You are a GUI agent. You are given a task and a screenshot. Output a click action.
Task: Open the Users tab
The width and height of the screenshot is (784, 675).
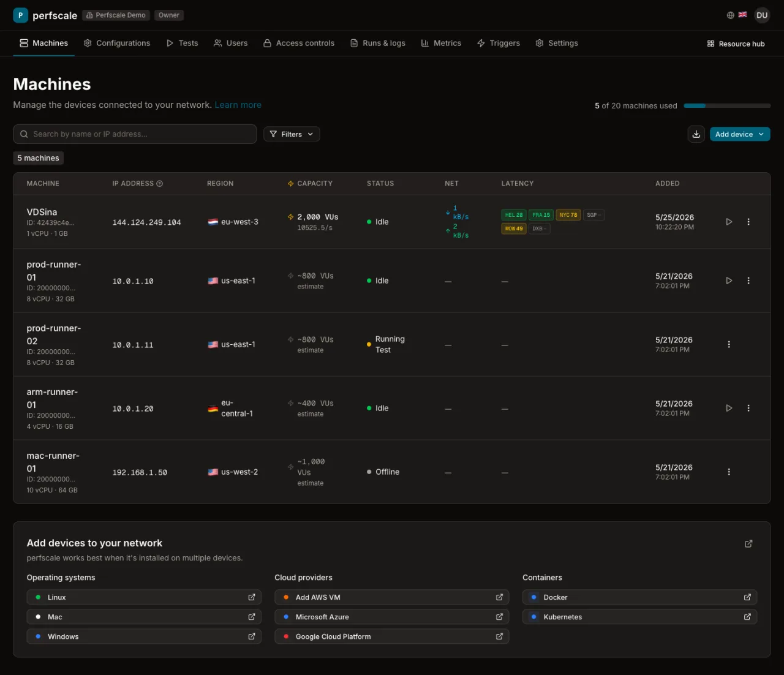pyautogui.click(x=230, y=43)
